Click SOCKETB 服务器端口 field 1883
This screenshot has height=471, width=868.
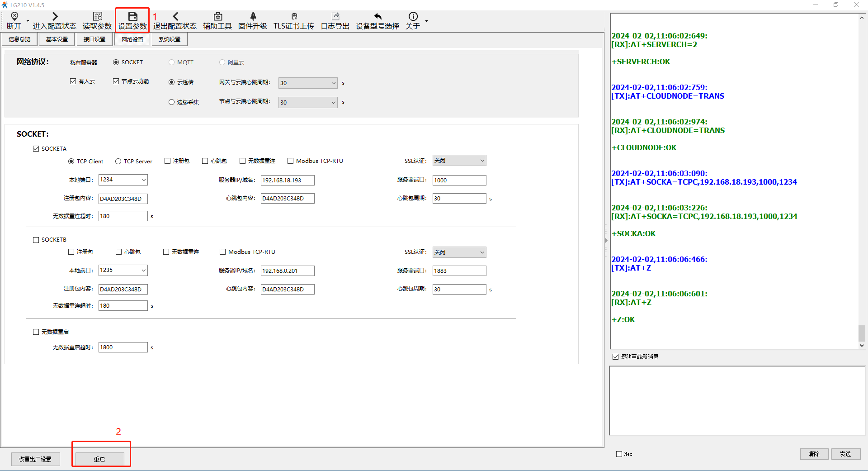[459, 271]
